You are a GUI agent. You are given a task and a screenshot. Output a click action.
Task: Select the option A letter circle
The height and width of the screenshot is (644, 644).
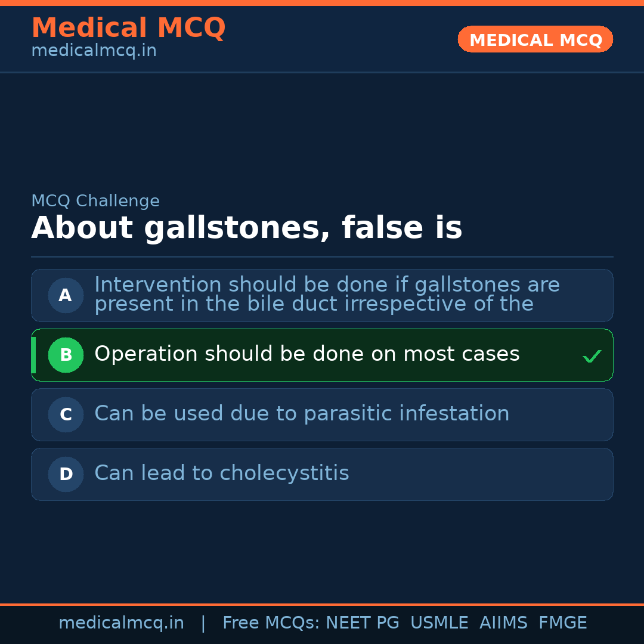66,295
